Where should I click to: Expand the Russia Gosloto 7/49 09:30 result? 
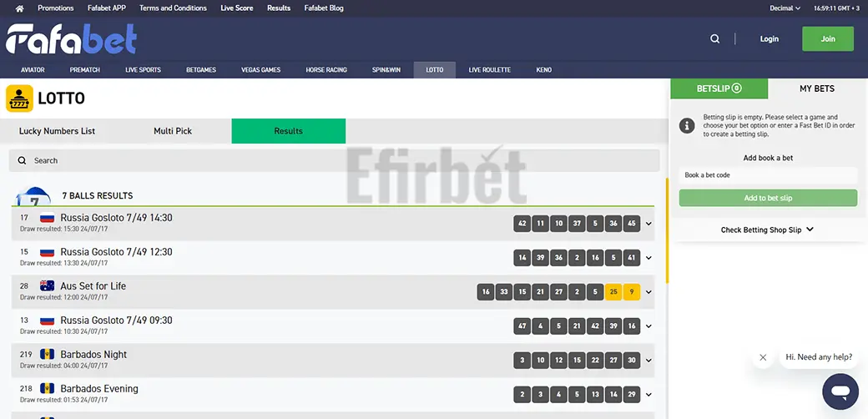pyautogui.click(x=648, y=326)
